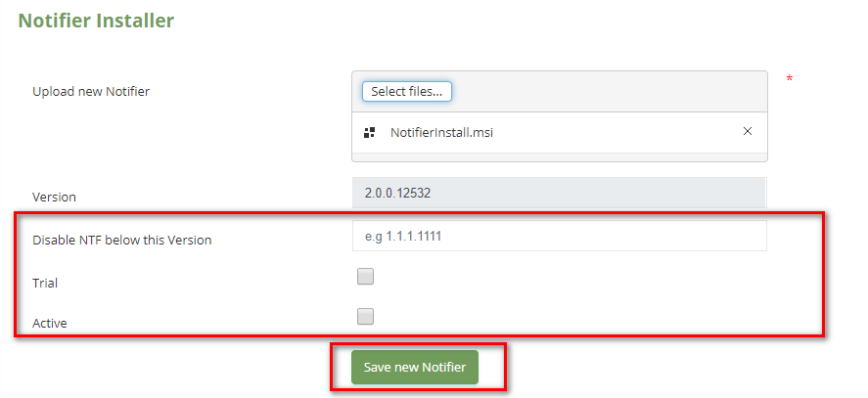Click the Upload new Notifier label
Viewport: 868px width, 398px height.
[x=91, y=92]
